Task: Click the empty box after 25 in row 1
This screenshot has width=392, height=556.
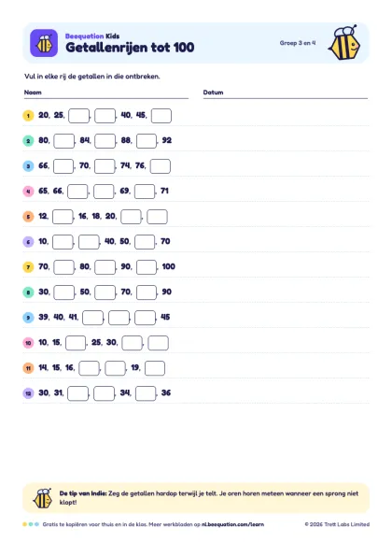Action: click(x=79, y=116)
